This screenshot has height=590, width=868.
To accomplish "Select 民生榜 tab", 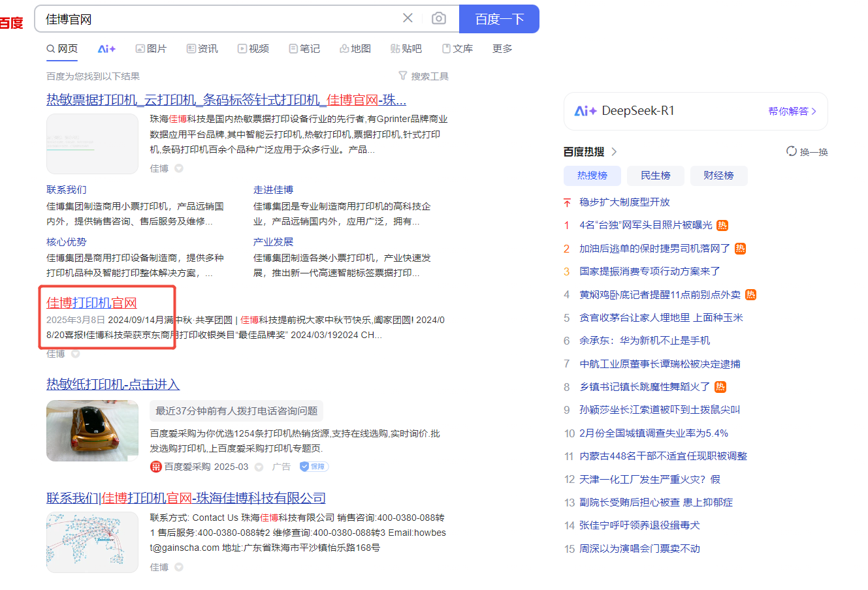I will [655, 175].
